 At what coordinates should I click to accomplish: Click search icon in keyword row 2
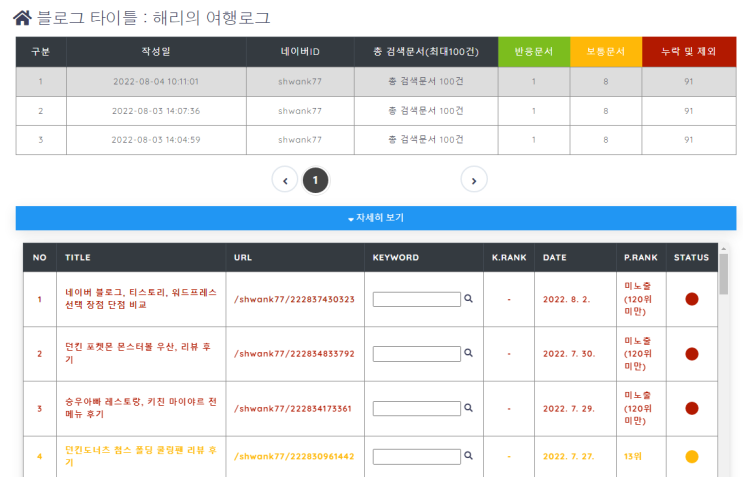[x=468, y=353]
